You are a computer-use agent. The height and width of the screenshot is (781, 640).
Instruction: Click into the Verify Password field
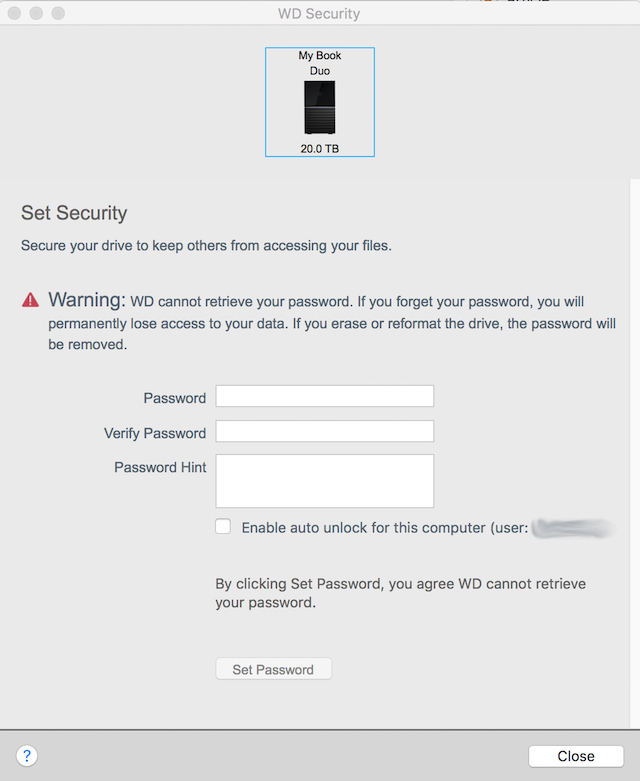point(325,431)
